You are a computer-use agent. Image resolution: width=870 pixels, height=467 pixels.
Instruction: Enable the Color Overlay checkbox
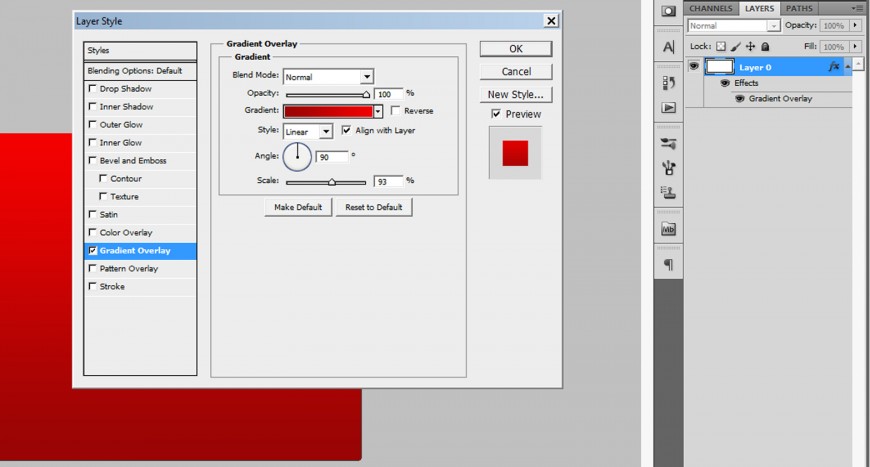pos(93,232)
